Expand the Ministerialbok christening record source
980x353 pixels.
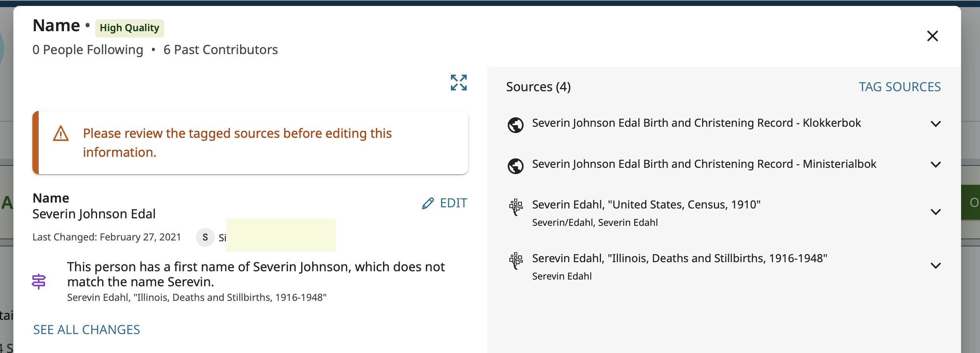(935, 165)
